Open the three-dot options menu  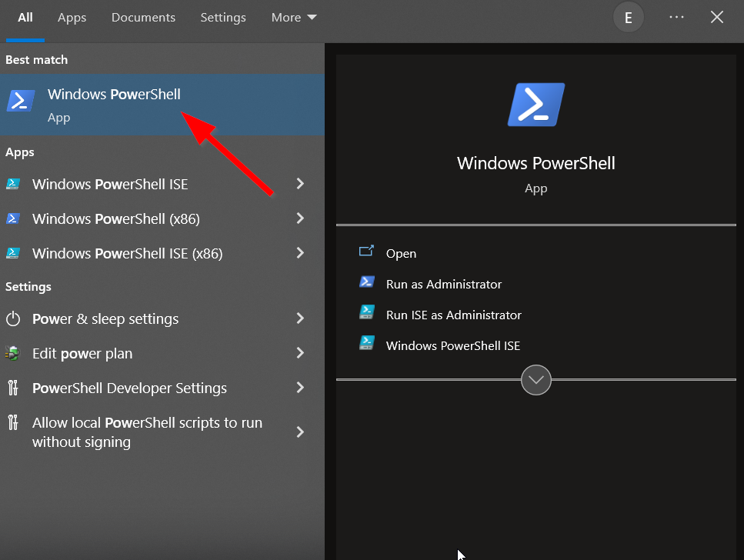tap(676, 17)
